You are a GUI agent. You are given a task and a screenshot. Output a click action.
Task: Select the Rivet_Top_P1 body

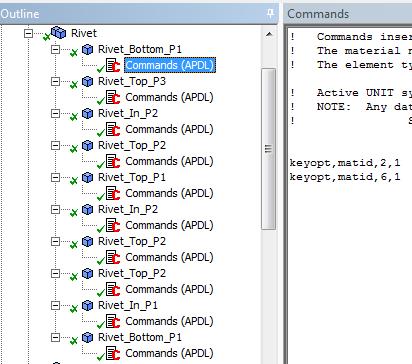tap(132, 177)
